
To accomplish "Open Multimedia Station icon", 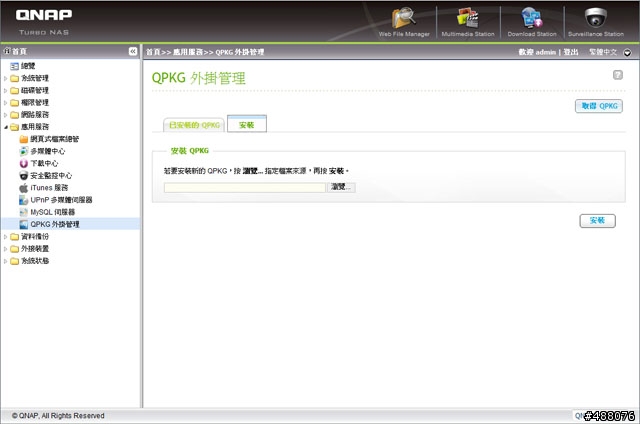I will [x=468, y=18].
